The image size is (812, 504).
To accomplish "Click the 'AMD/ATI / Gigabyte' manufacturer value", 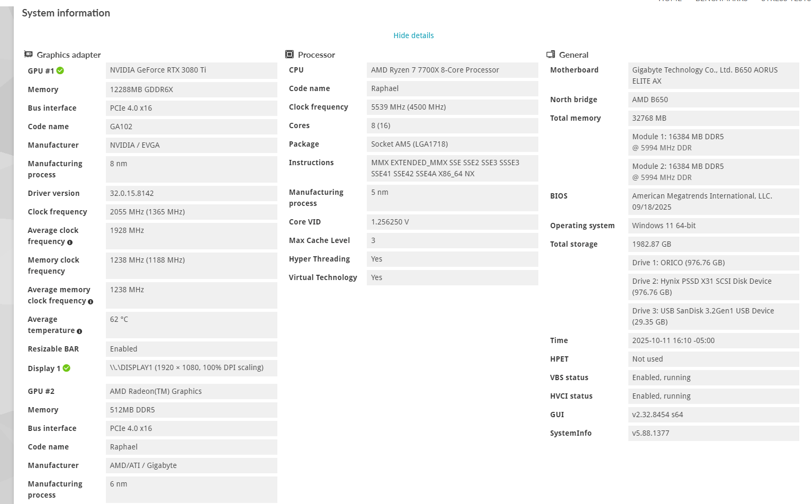I will (x=192, y=465).
